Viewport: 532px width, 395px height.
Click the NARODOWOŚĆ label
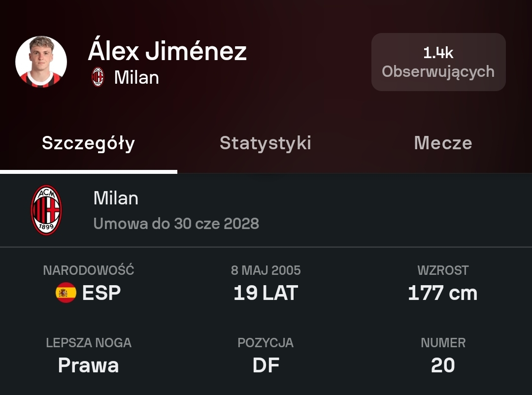point(89,270)
